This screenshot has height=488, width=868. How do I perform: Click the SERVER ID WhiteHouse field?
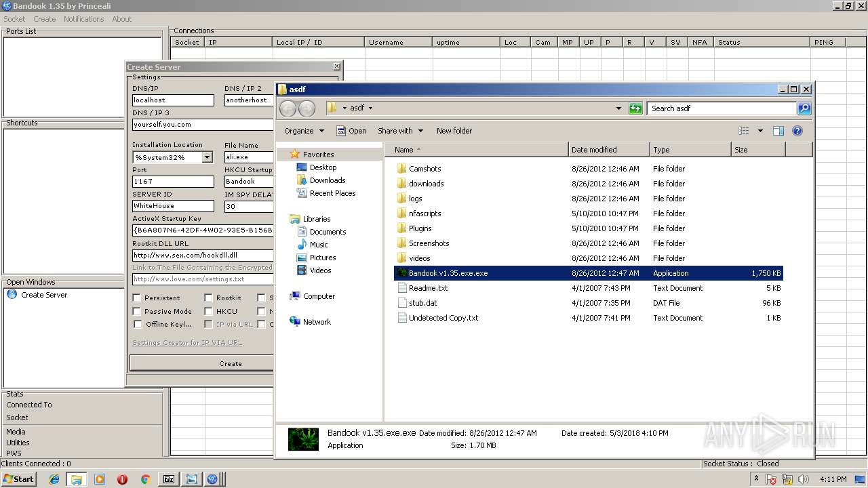173,206
